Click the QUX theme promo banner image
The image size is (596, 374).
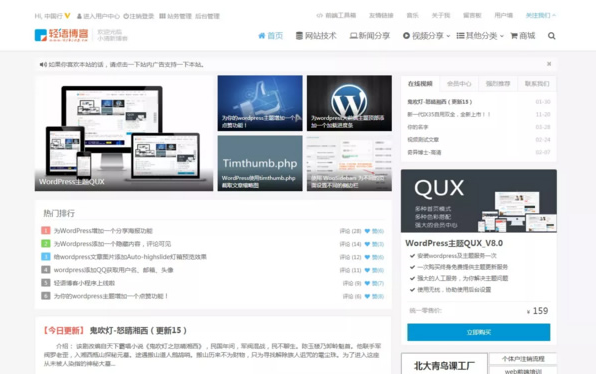(x=479, y=201)
